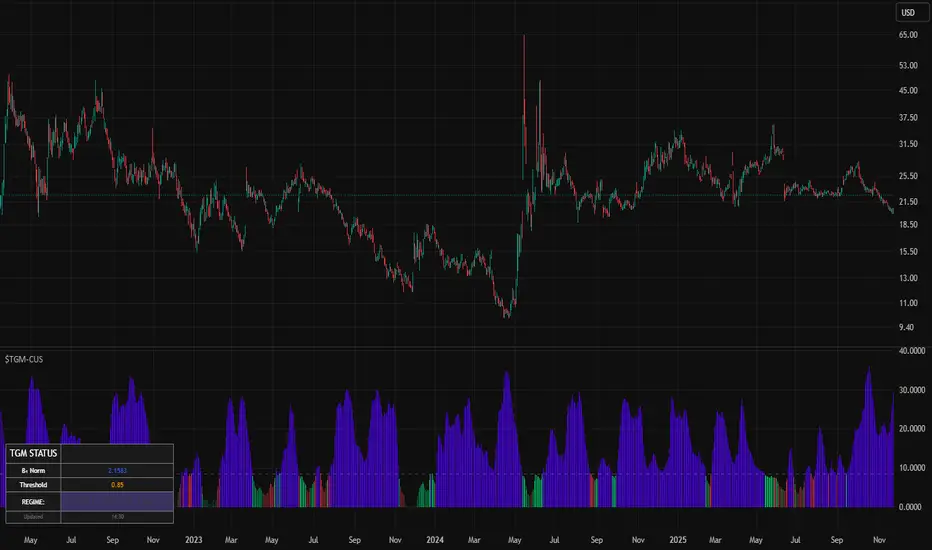
Task: Click the 25.50 price axis label
Action: 908,176
